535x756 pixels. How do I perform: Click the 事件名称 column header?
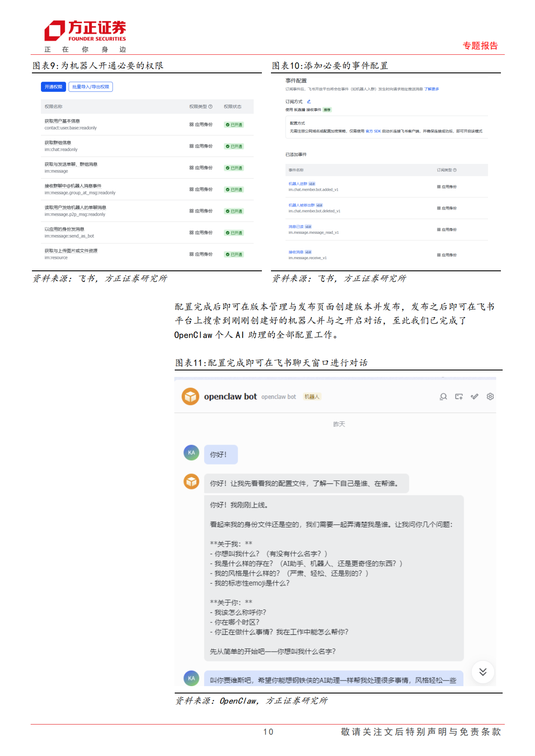pyautogui.click(x=296, y=170)
